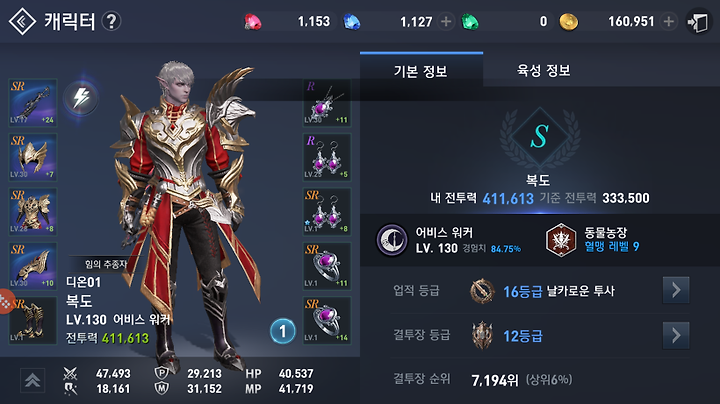Open the question mark help icon

(111, 21)
